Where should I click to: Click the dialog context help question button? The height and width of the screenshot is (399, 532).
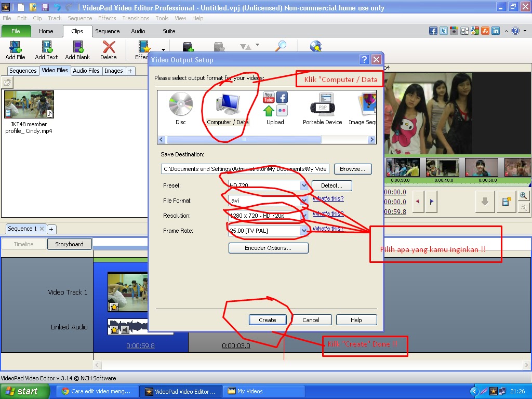[364, 60]
